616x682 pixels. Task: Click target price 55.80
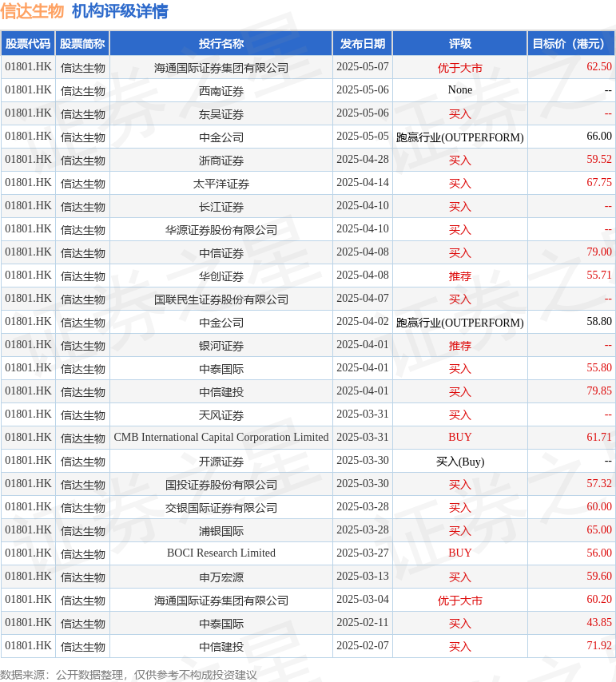point(599,368)
